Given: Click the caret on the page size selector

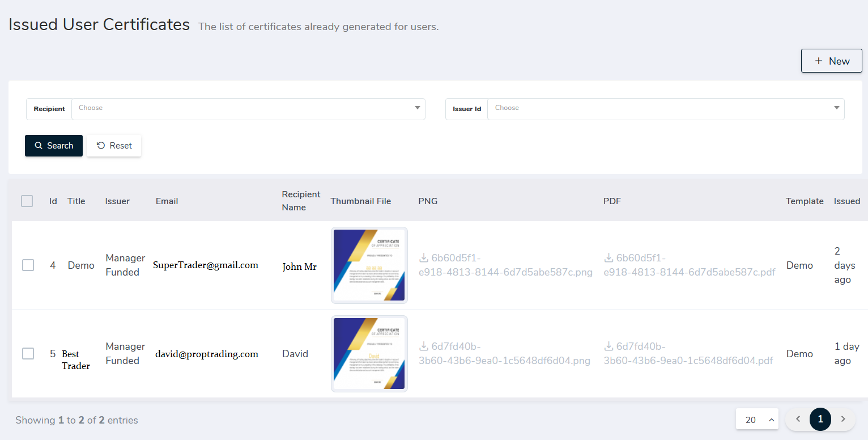Looking at the screenshot, I should pos(771,419).
